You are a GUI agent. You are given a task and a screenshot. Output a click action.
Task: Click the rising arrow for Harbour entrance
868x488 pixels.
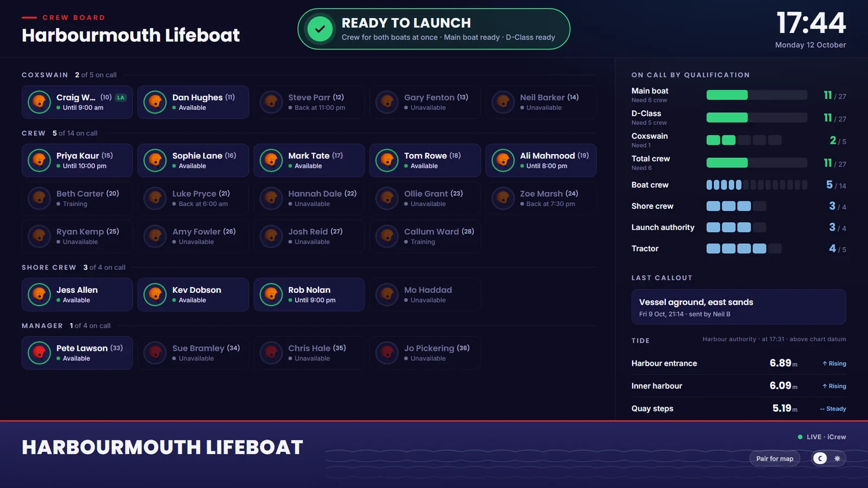click(x=825, y=364)
